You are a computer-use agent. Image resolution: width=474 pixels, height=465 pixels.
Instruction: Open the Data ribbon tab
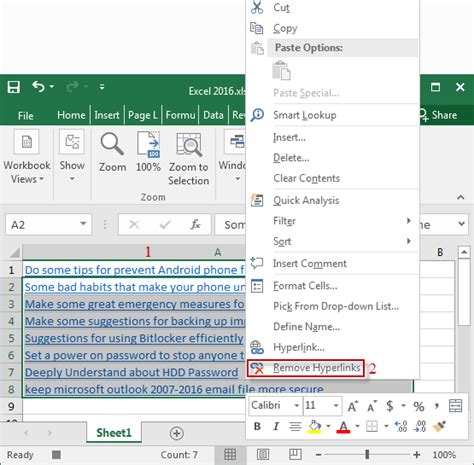coord(213,115)
